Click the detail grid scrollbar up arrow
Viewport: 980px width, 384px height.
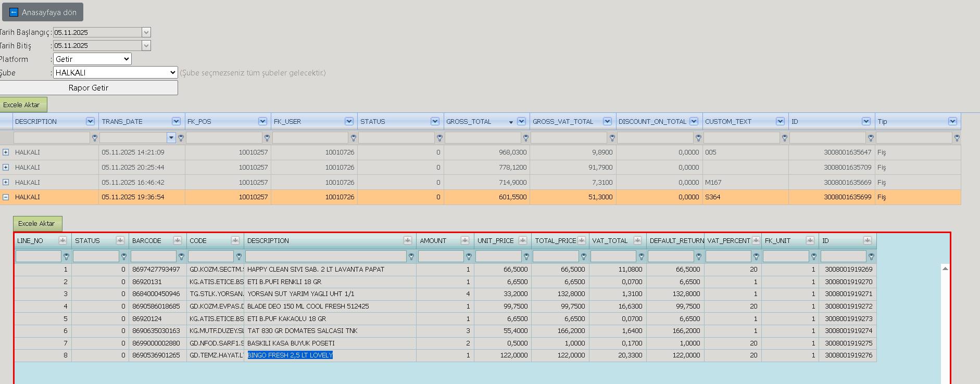(945, 268)
